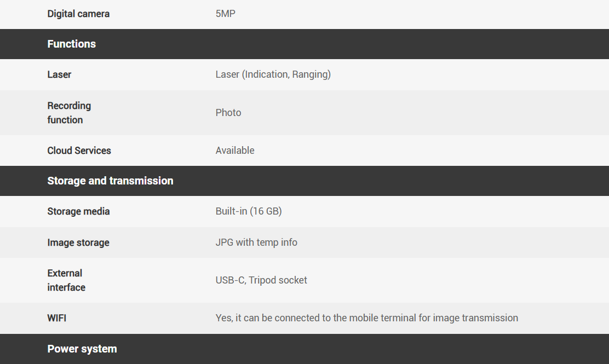Click the Image storage label
The image size is (609, 364).
click(78, 242)
